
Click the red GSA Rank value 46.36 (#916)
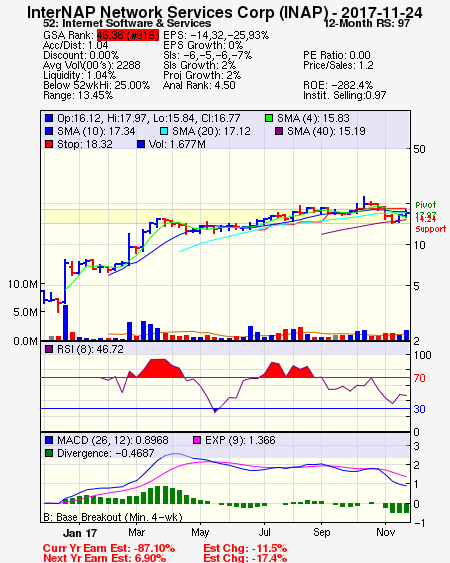128,35
